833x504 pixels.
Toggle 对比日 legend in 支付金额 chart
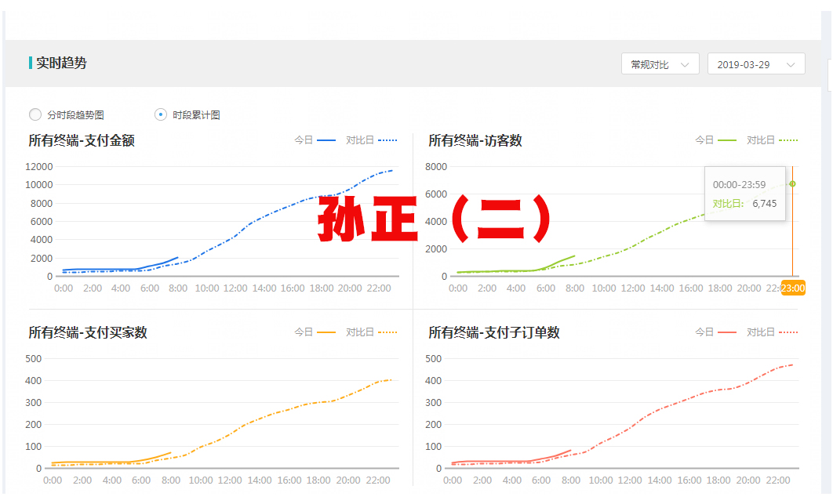[x=371, y=140]
